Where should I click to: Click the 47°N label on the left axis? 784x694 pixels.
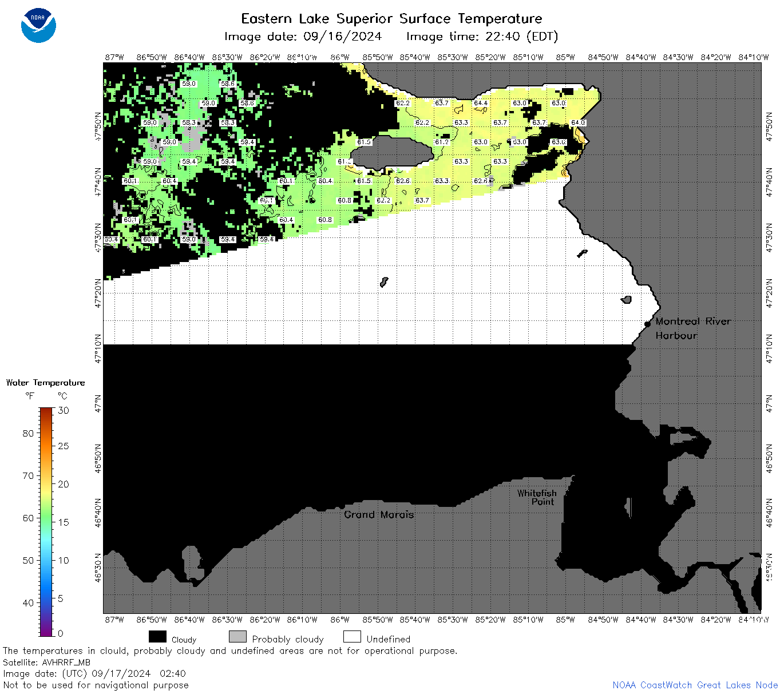(x=98, y=403)
